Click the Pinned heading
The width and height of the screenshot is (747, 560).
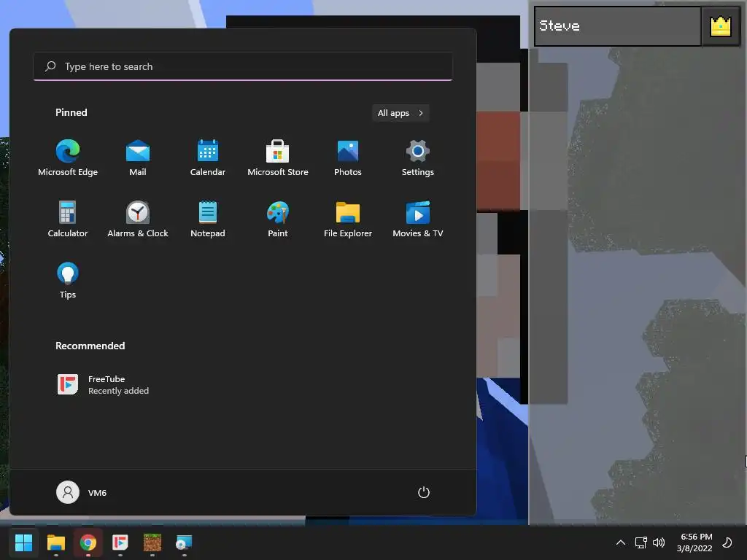point(71,112)
